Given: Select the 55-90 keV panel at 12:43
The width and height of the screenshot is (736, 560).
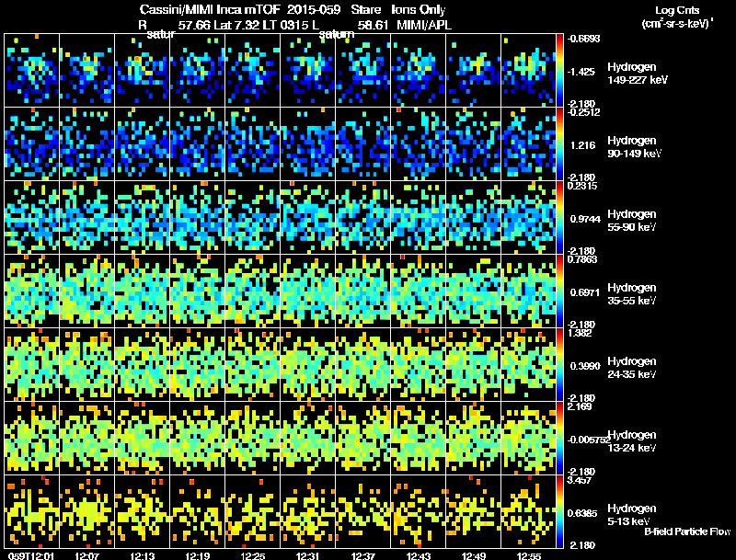Looking at the screenshot, I should (x=419, y=218).
